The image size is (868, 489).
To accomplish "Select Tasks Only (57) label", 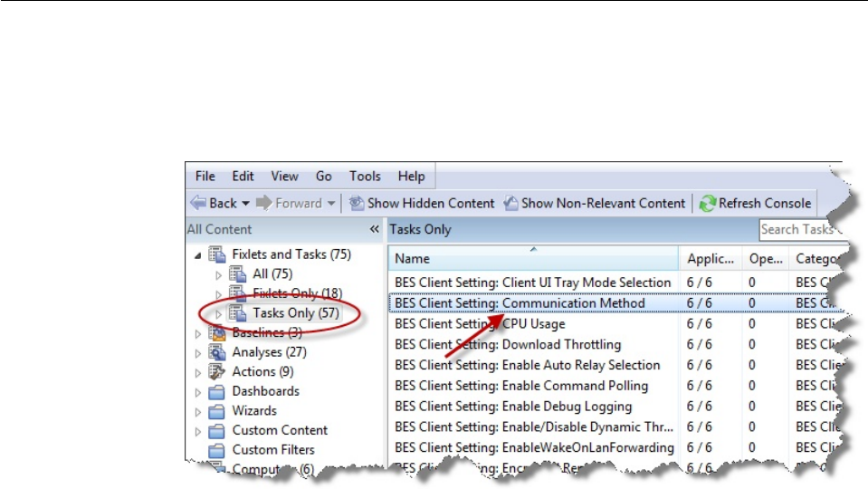I will (x=296, y=313).
